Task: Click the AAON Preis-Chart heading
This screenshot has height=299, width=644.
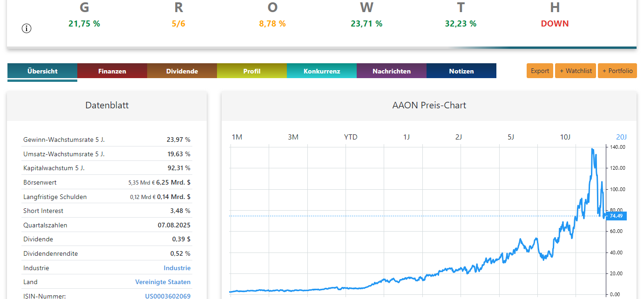Action: (429, 105)
